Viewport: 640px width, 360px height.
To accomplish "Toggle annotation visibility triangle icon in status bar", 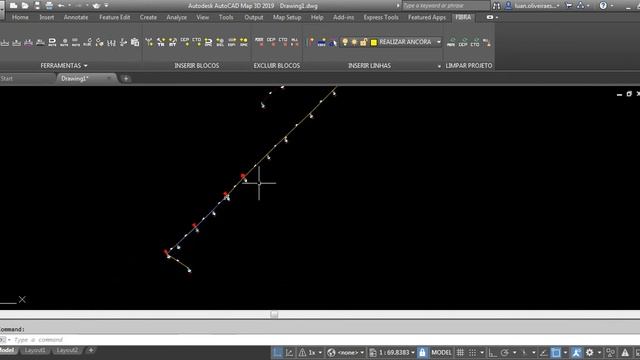I will click(x=625, y=352).
